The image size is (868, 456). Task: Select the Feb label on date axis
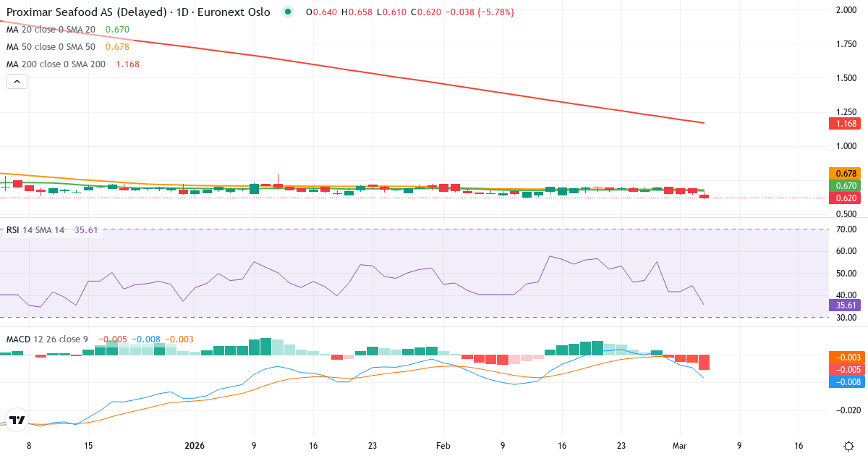[443, 447]
